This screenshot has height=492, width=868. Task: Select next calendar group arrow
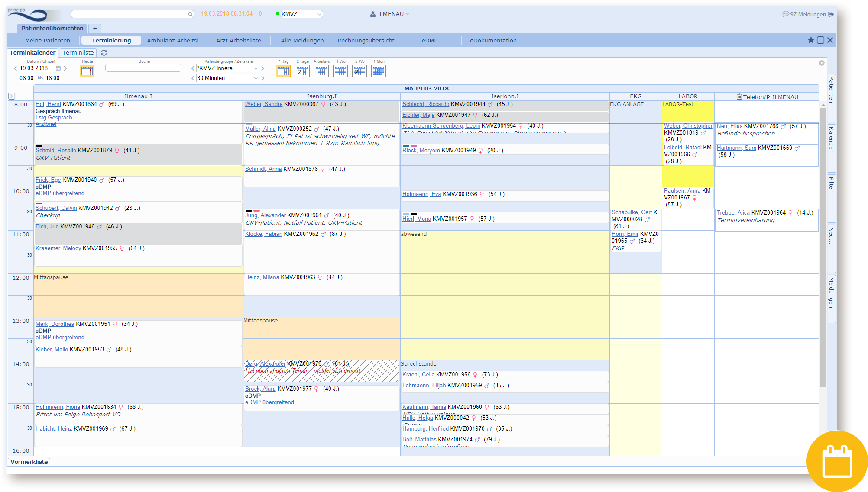point(262,68)
